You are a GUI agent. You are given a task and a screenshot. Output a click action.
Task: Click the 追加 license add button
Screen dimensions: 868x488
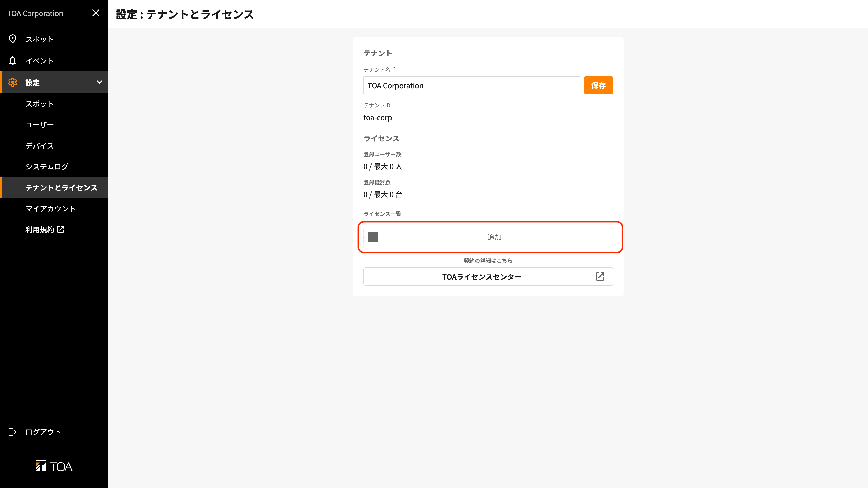tap(488, 237)
